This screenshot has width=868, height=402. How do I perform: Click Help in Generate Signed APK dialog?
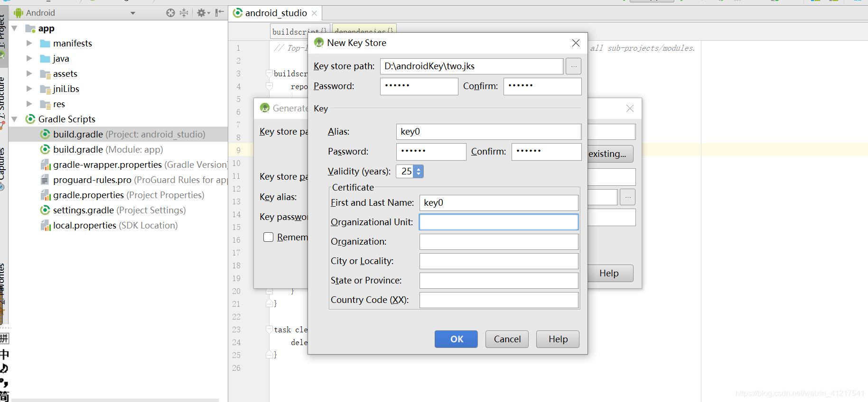[x=610, y=273]
